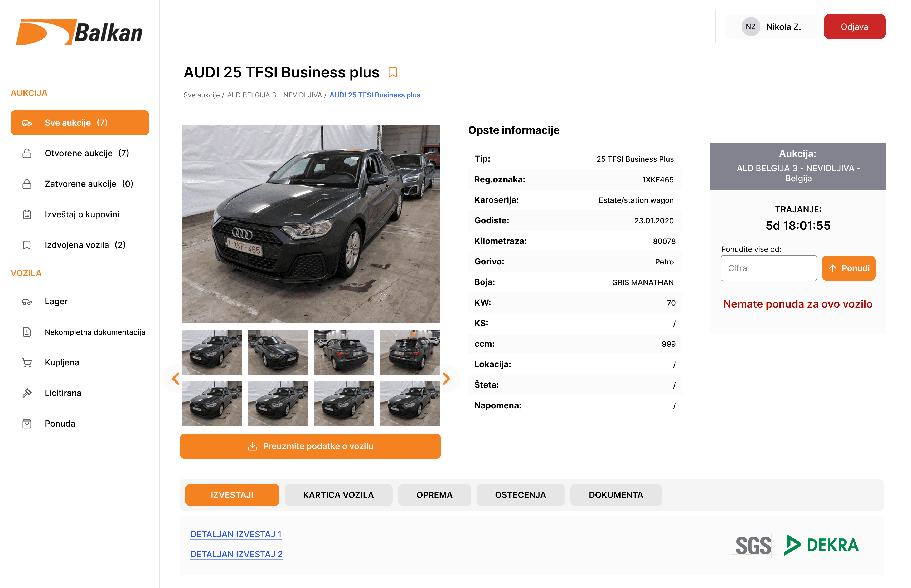Click the main Audi car photo
This screenshot has width=911, height=588.
tap(311, 224)
